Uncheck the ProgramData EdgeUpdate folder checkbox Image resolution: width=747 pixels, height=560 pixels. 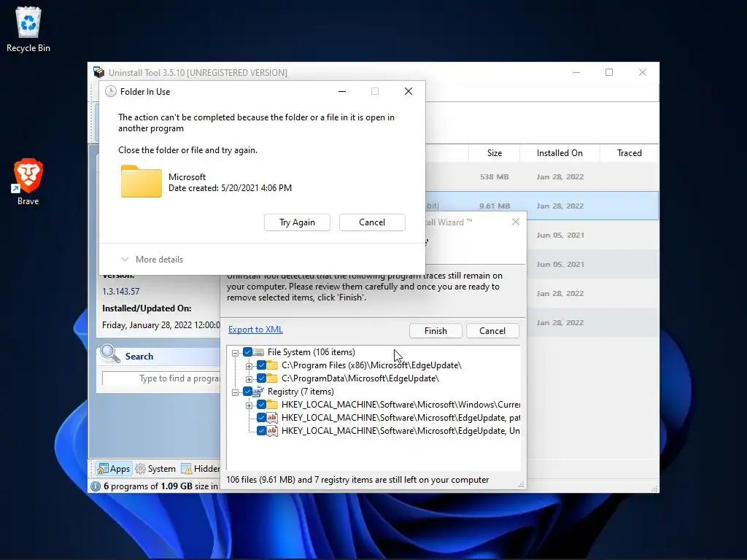pyautogui.click(x=261, y=378)
